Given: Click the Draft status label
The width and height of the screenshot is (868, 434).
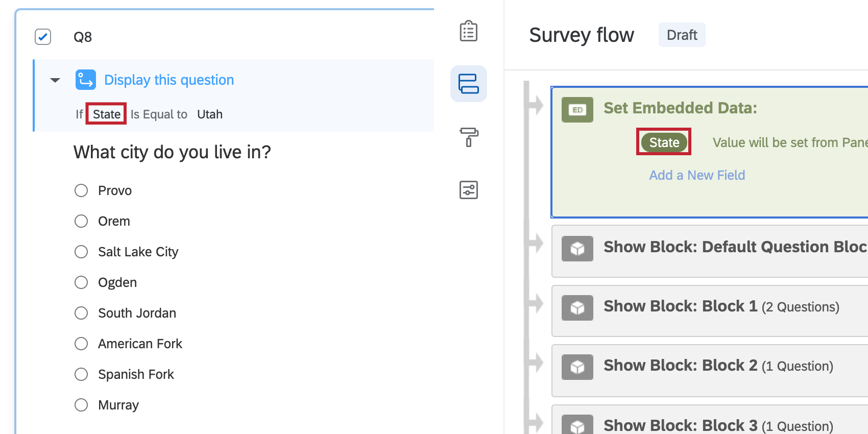Looking at the screenshot, I should [x=682, y=35].
